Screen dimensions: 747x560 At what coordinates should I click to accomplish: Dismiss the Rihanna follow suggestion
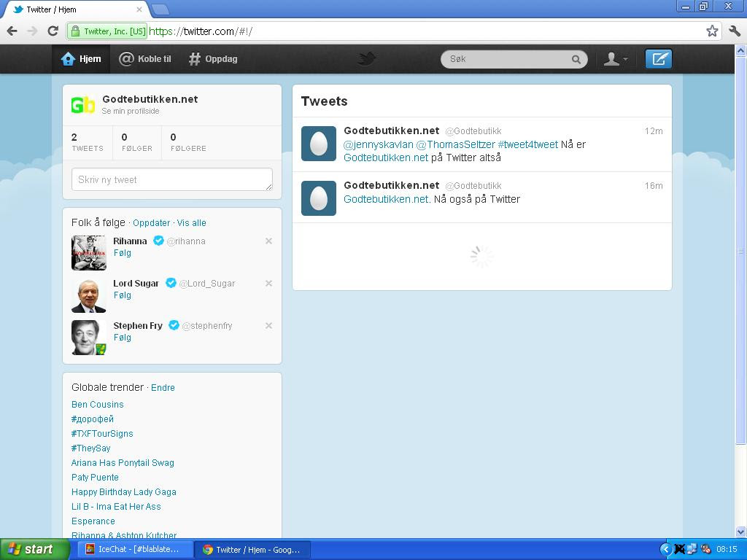[x=268, y=241]
